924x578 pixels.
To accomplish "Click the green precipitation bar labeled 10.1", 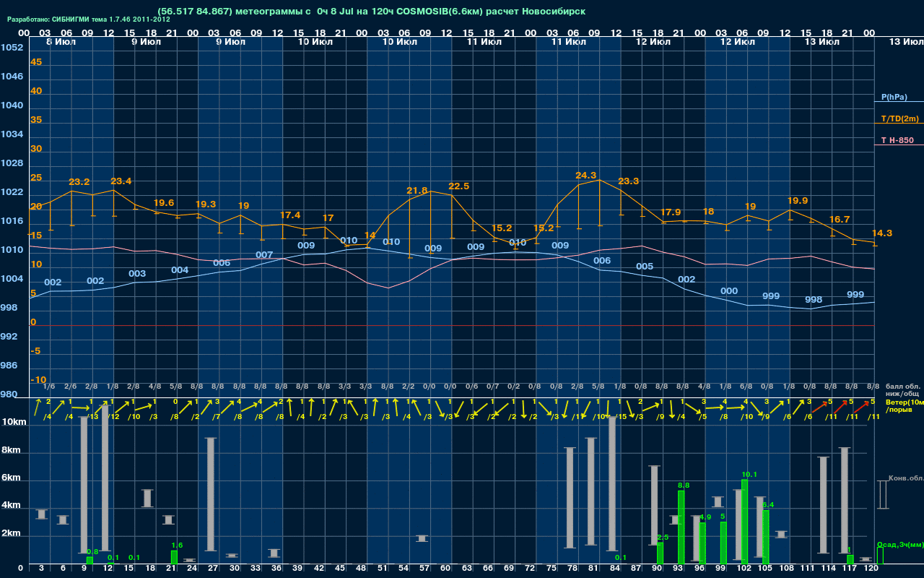I will (744, 522).
